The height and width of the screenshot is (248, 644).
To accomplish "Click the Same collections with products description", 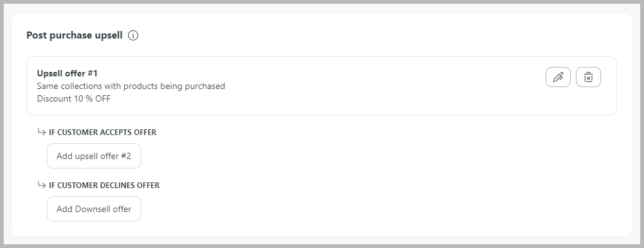I will tap(131, 86).
